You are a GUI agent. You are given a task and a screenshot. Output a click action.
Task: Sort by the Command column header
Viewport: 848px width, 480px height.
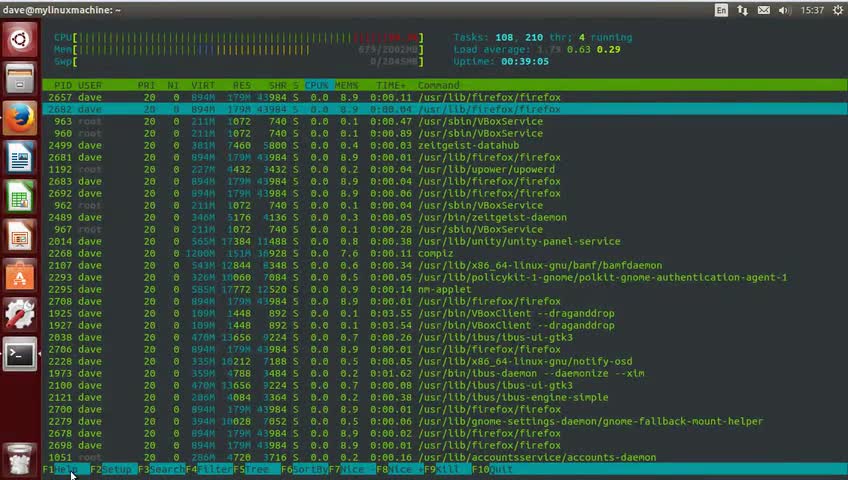pyautogui.click(x=439, y=85)
